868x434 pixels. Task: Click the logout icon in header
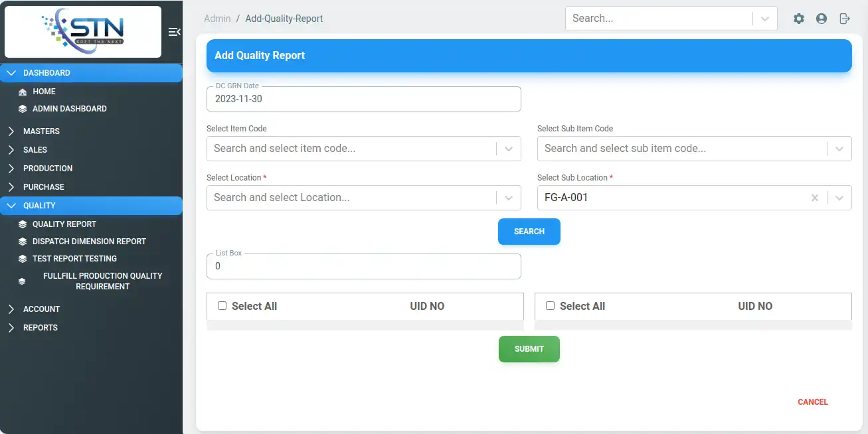tap(845, 19)
